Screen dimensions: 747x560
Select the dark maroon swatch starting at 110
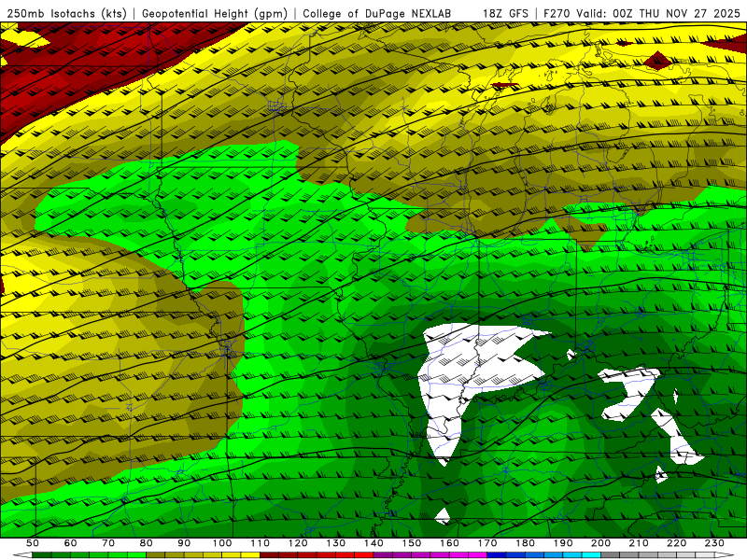click(x=269, y=554)
